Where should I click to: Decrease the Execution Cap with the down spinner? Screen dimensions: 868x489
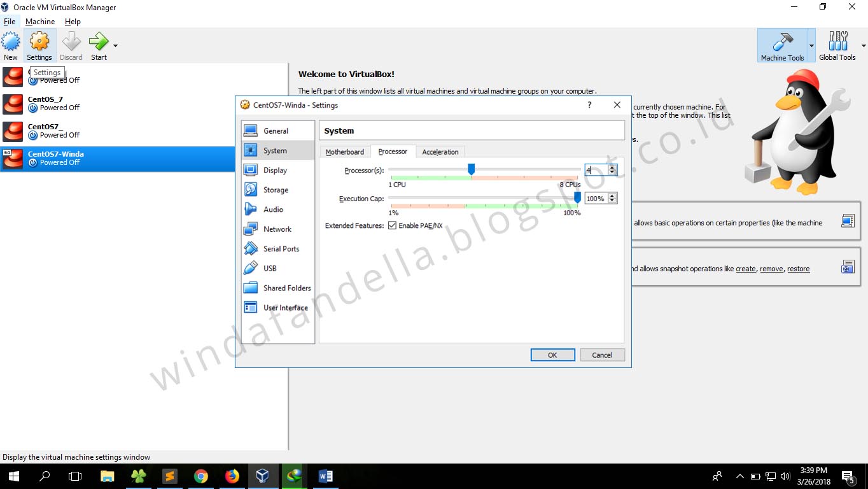pyautogui.click(x=612, y=201)
